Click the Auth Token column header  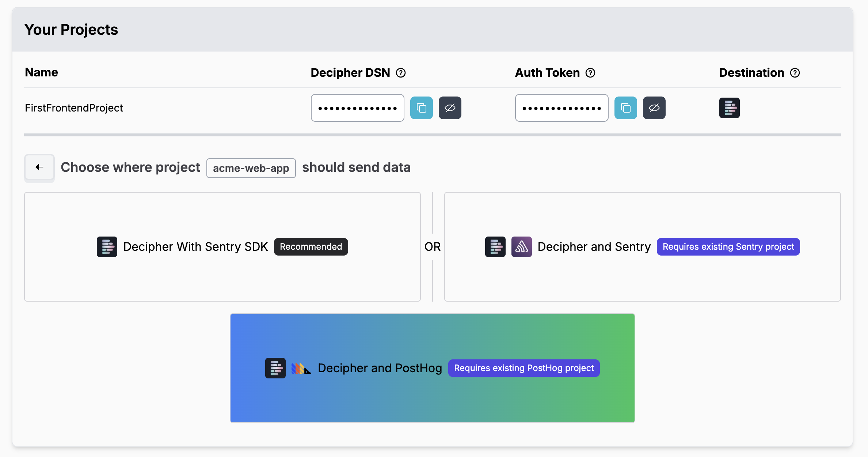pos(547,73)
